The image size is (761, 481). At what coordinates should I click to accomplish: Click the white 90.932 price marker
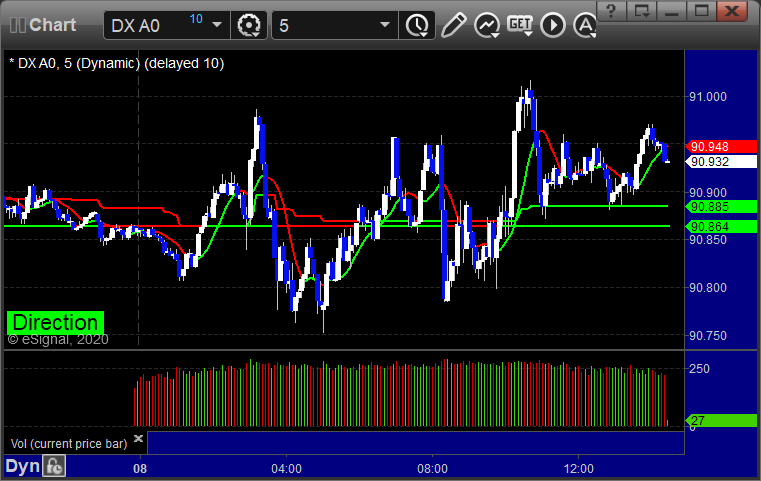tap(721, 162)
